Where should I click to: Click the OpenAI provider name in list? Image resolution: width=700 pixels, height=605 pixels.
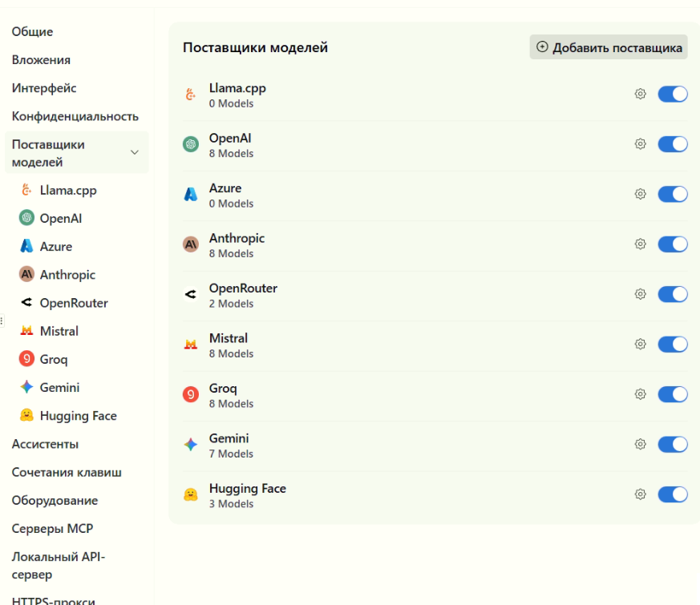tap(230, 138)
